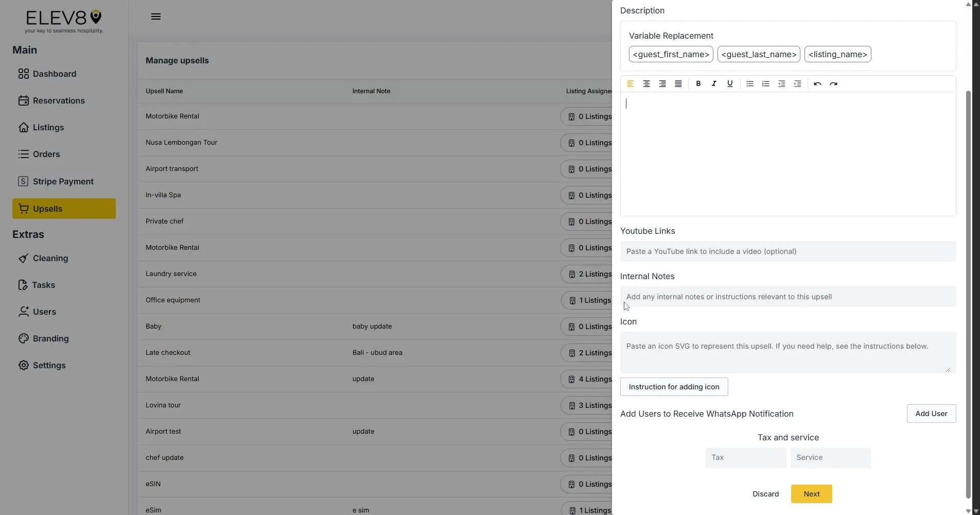Click Next to continue the upsell setup
Screen dimensions: 980x515
pyautogui.click(x=811, y=493)
